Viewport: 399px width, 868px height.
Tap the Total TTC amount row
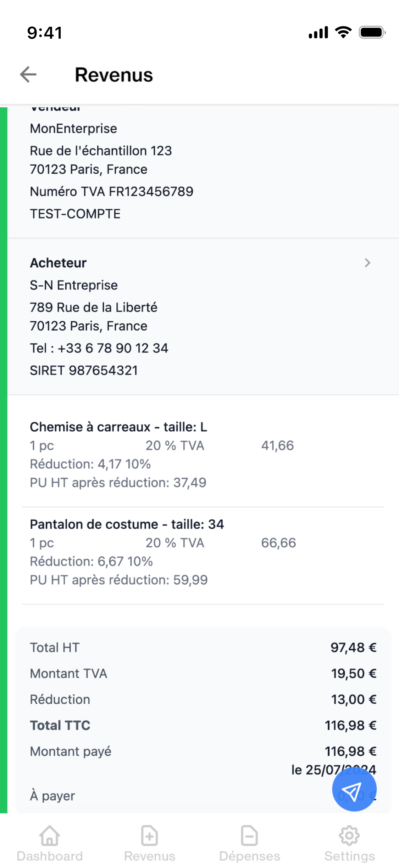click(x=203, y=725)
